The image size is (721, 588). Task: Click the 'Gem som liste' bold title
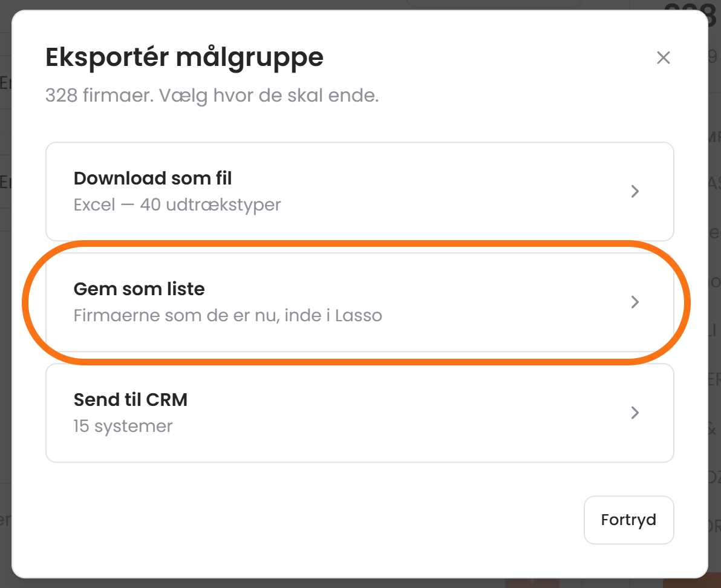[x=139, y=289]
